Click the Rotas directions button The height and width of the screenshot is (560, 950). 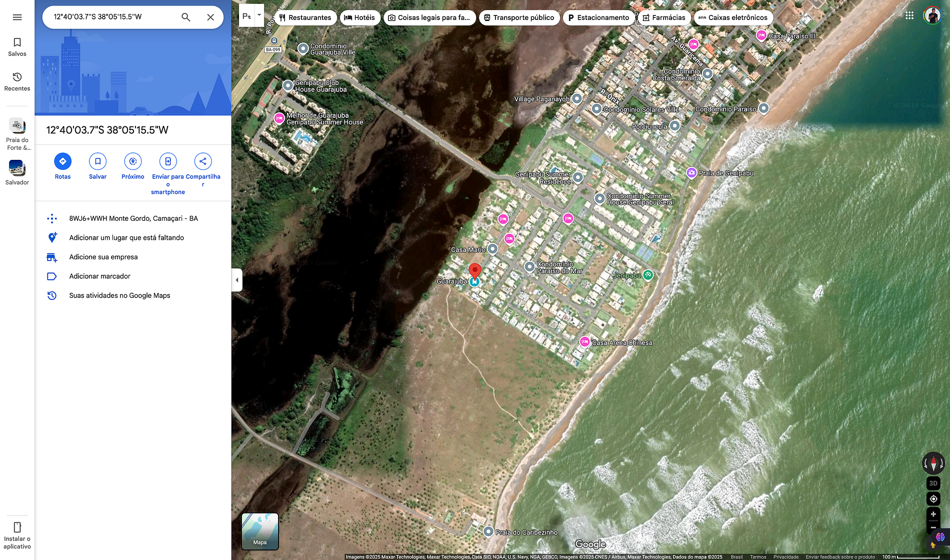(x=62, y=161)
